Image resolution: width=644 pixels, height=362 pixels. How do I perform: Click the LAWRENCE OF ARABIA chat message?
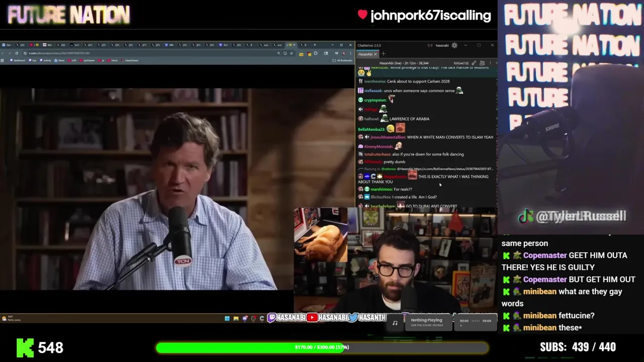tap(409, 119)
